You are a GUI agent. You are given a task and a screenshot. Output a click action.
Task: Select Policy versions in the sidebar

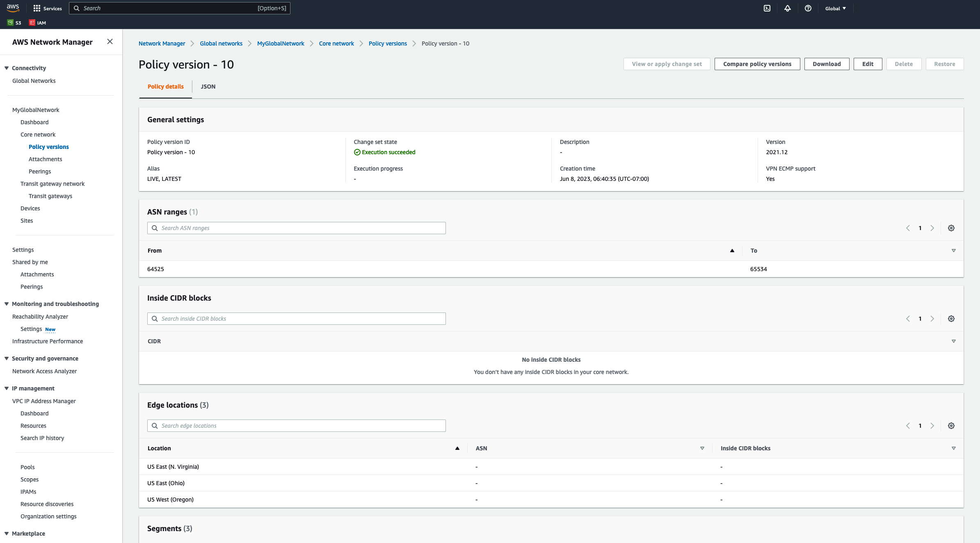click(x=48, y=146)
